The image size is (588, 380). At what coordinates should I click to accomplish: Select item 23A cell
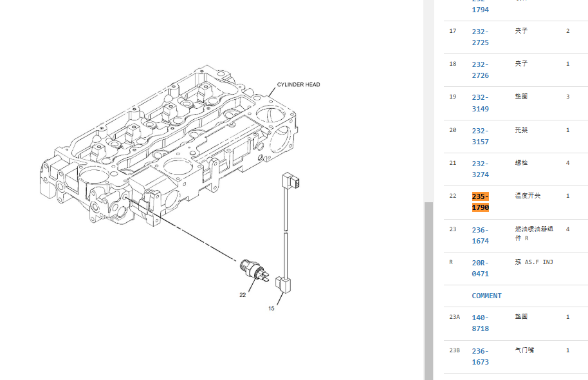454,317
